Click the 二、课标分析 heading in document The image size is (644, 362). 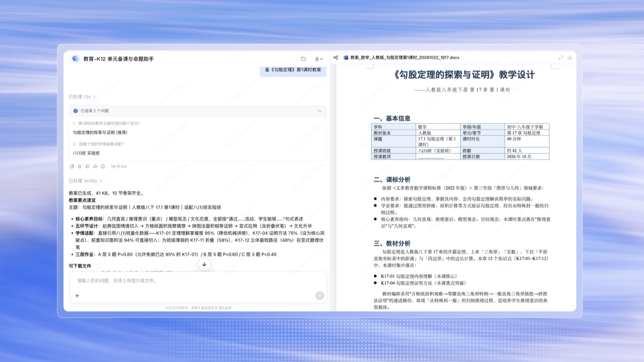point(392,180)
